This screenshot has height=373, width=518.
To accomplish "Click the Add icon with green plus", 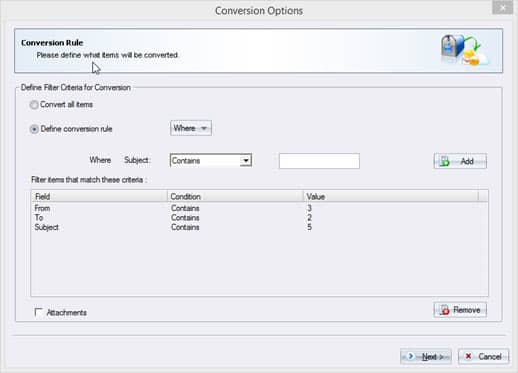I will coord(444,161).
